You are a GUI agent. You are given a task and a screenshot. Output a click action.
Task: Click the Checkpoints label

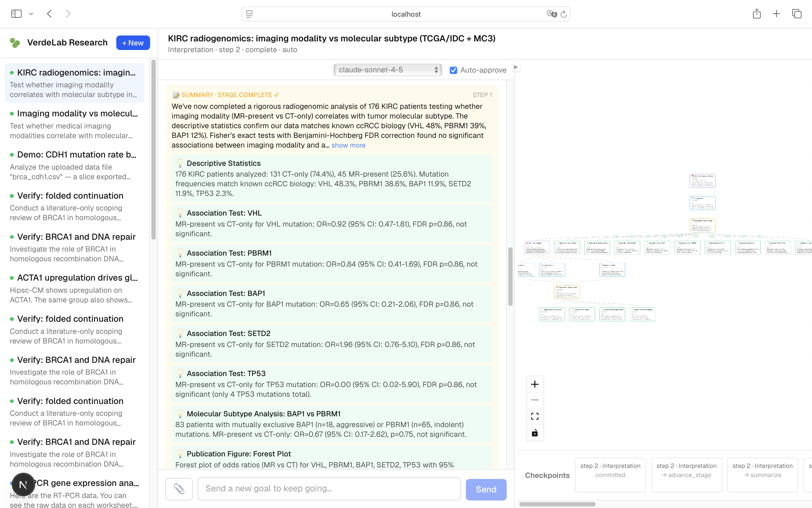point(547,475)
